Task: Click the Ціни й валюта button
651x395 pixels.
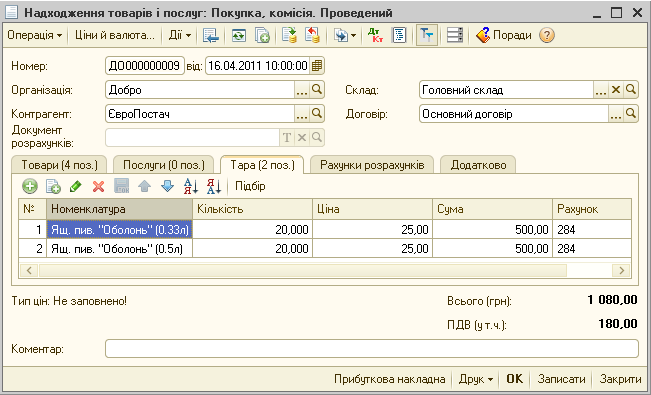Action: coord(114,35)
